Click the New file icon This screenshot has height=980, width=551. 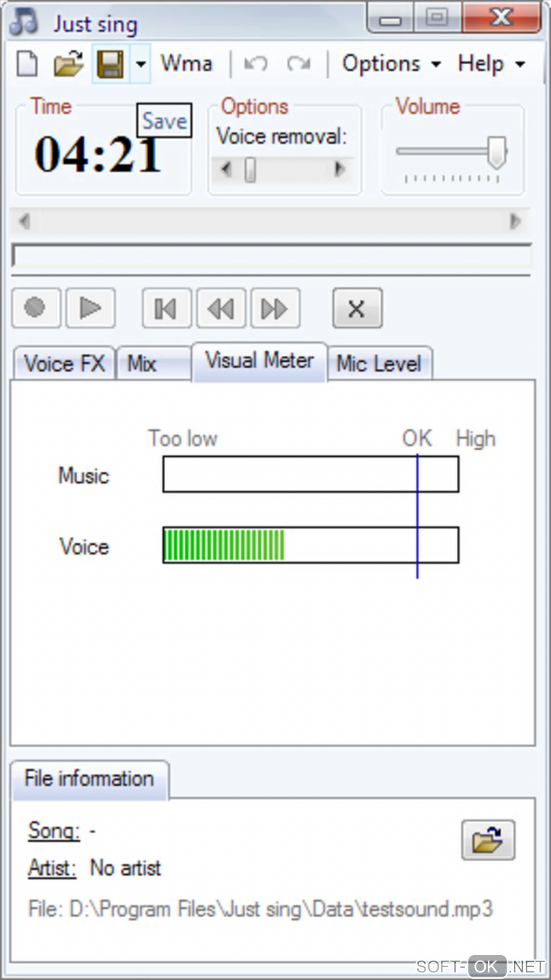[x=27, y=64]
